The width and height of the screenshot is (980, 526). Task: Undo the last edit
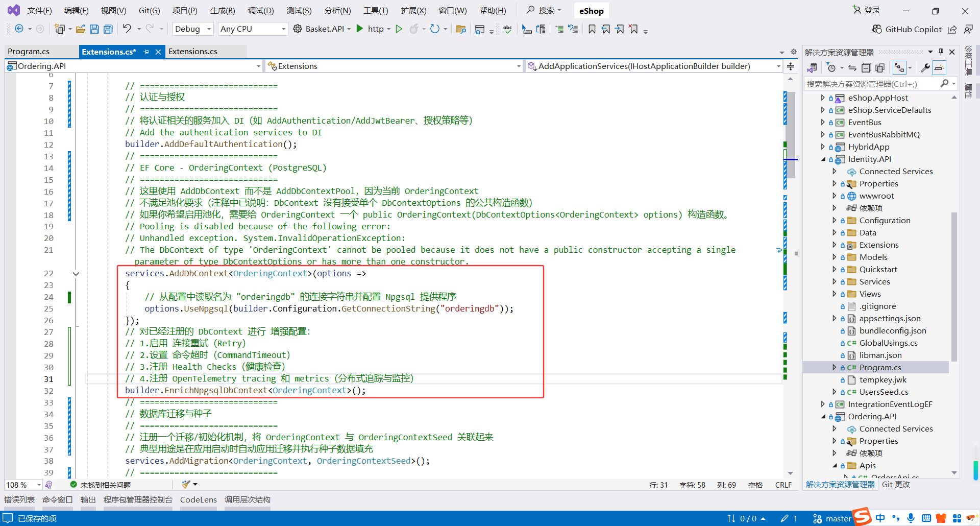pyautogui.click(x=128, y=29)
